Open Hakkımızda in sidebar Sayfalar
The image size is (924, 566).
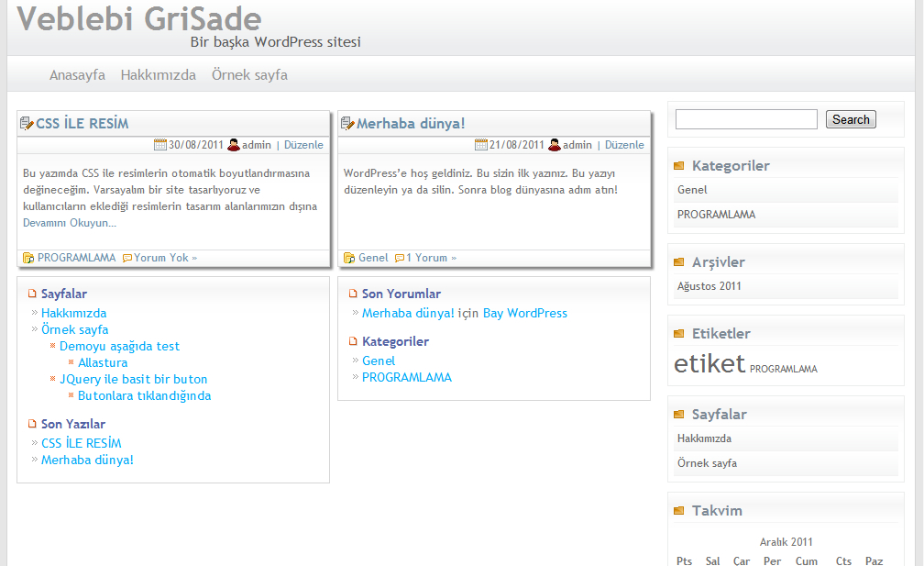coord(704,438)
